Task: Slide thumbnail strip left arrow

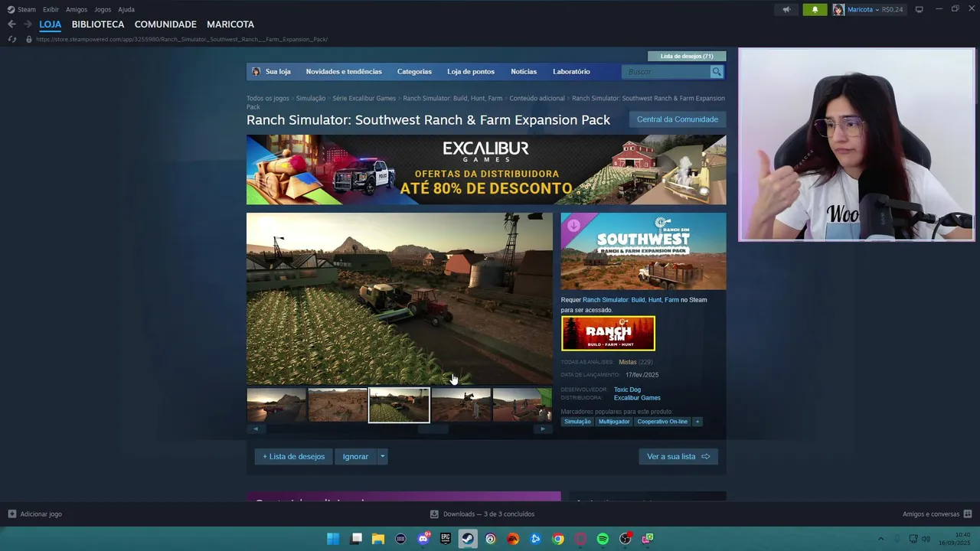Action: point(256,429)
